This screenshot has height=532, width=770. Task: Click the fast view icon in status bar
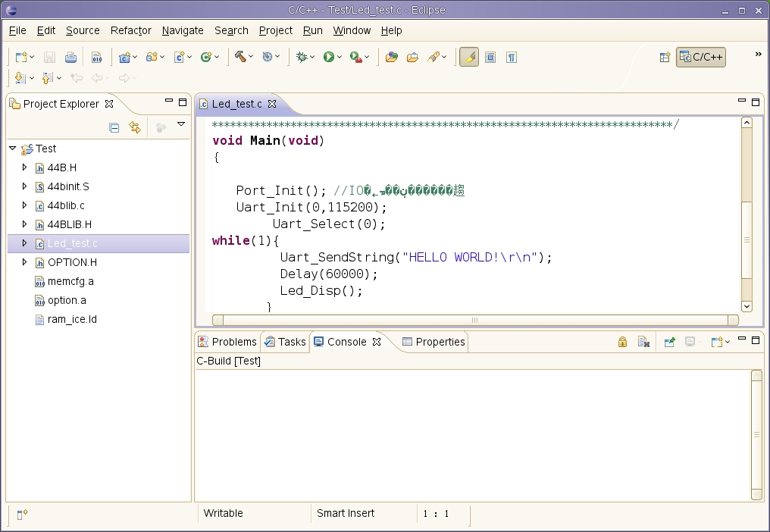pyautogui.click(x=22, y=515)
